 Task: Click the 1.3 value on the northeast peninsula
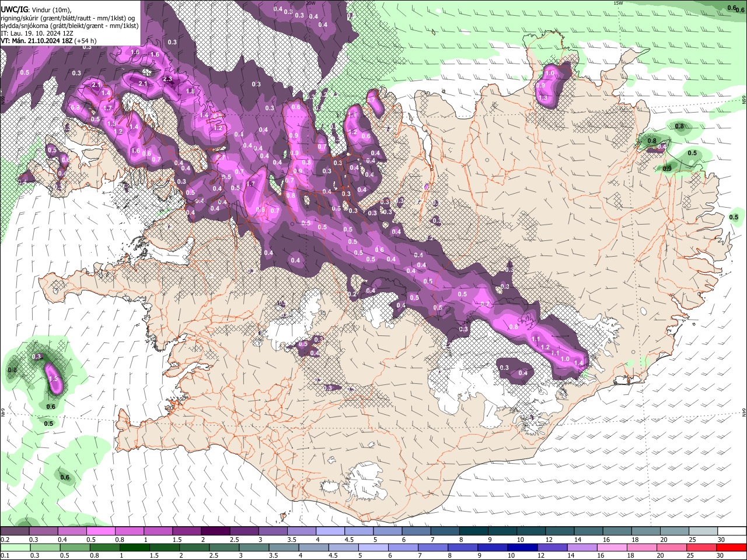coord(543,98)
